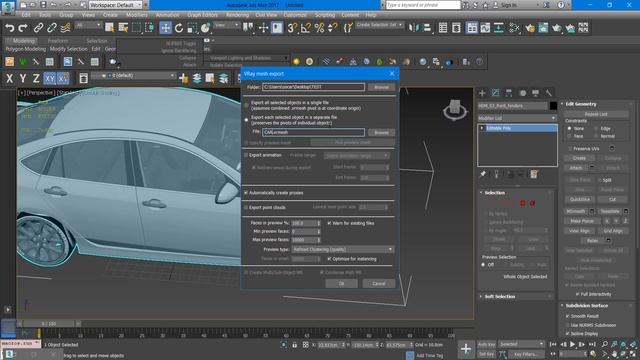
Task: Click Browse next to the File field
Action: coord(381,132)
